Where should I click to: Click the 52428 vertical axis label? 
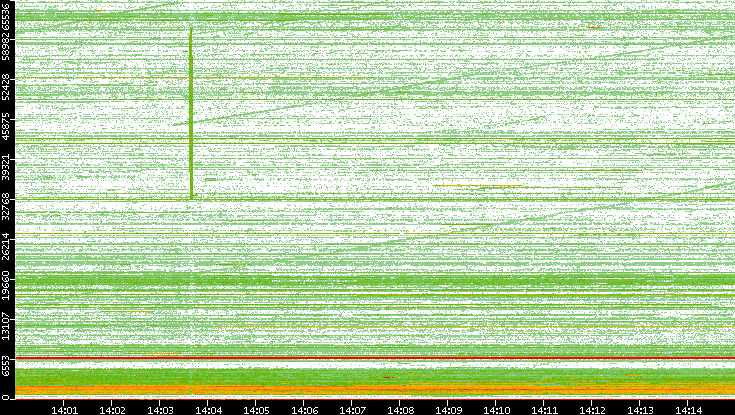(6, 87)
